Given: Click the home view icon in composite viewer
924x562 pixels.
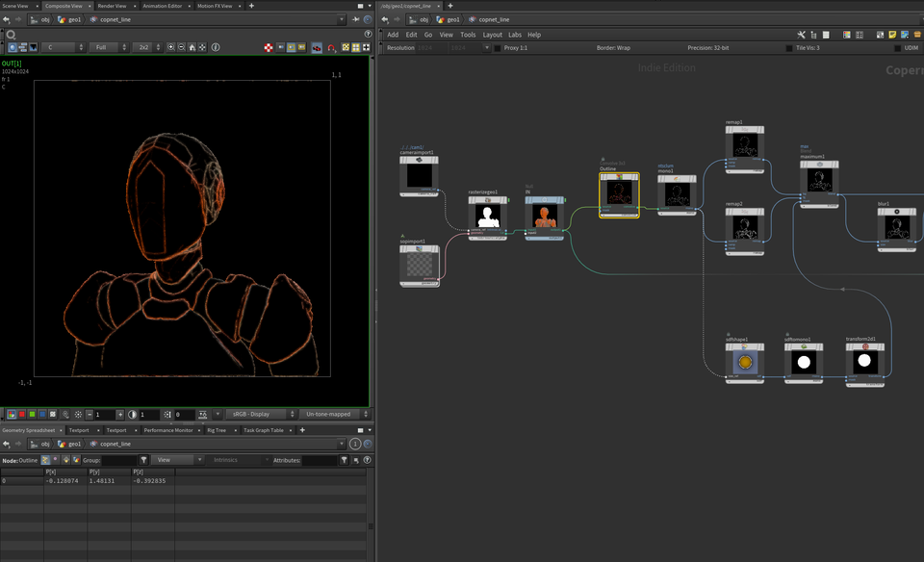Looking at the screenshot, I should click(x=192, y=47).
